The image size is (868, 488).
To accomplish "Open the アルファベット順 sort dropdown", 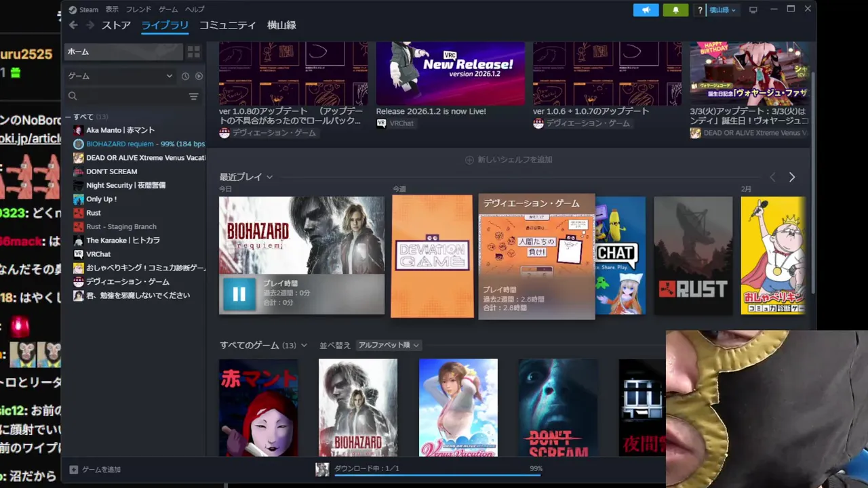I will point(389,345).
